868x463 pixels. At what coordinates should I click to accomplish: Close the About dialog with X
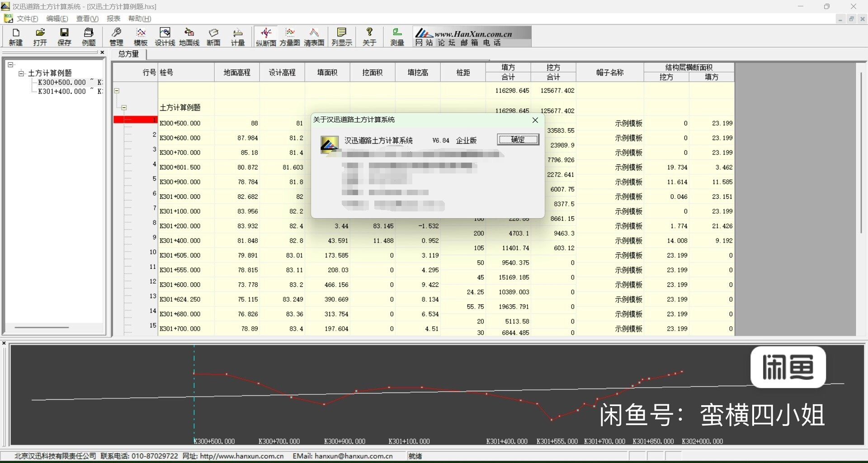click(535, 120)
